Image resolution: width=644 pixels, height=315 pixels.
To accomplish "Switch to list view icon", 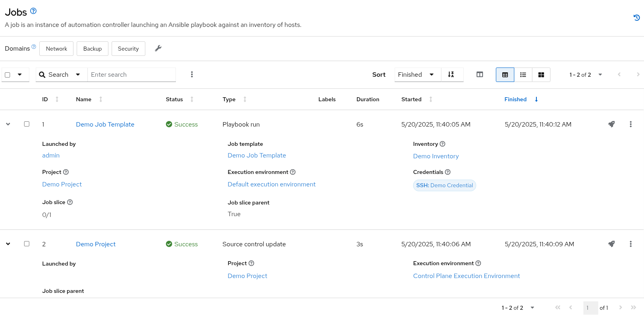I will point(523,75).
